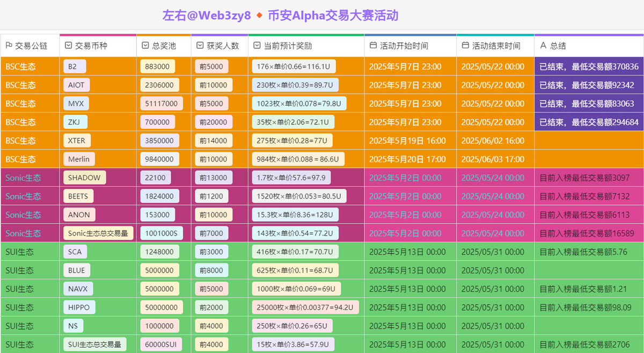Click the summary 已结束，最低交易额370836

[x=589, y=67]
